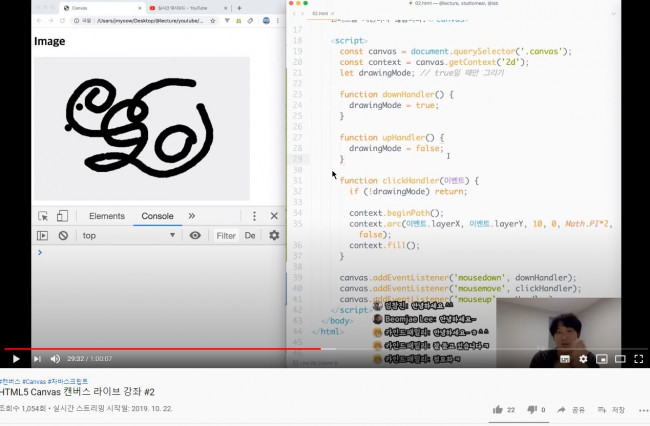
Task: Click the address bar file path
Action: point(150,20)
